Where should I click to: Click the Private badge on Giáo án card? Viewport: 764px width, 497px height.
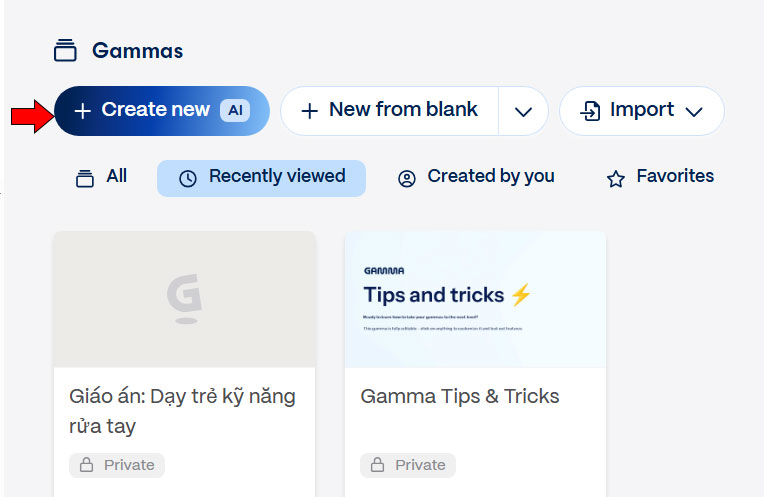[x=117, y=465]
